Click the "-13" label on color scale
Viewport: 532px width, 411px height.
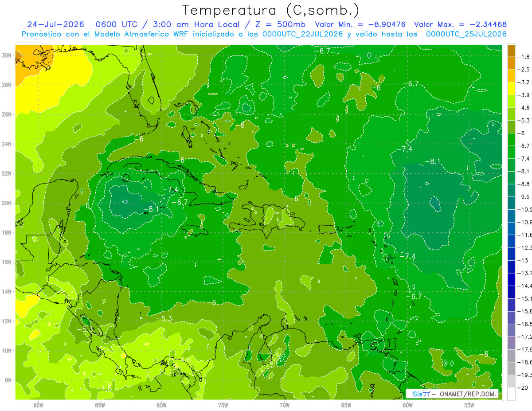523,260
